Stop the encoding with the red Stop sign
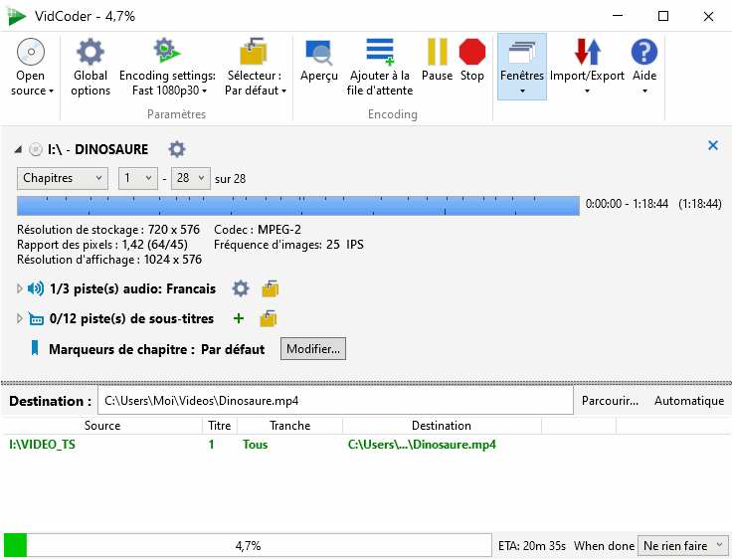The height and width of the screenshot is (560, 733). 472,61
